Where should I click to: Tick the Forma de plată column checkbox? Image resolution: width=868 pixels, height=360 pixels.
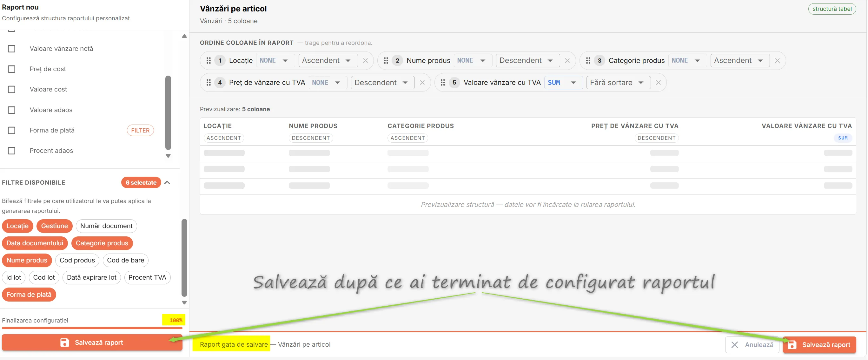click(11, 131)
